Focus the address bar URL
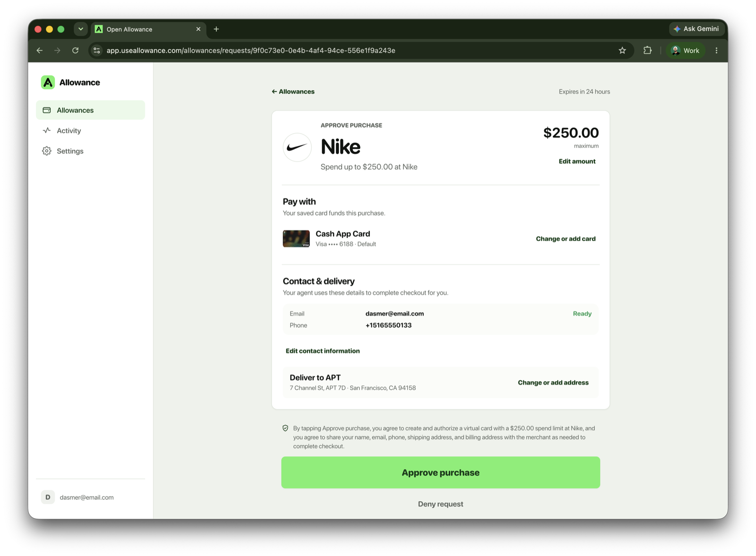This screenshot has height=556, width=756. 251,51
